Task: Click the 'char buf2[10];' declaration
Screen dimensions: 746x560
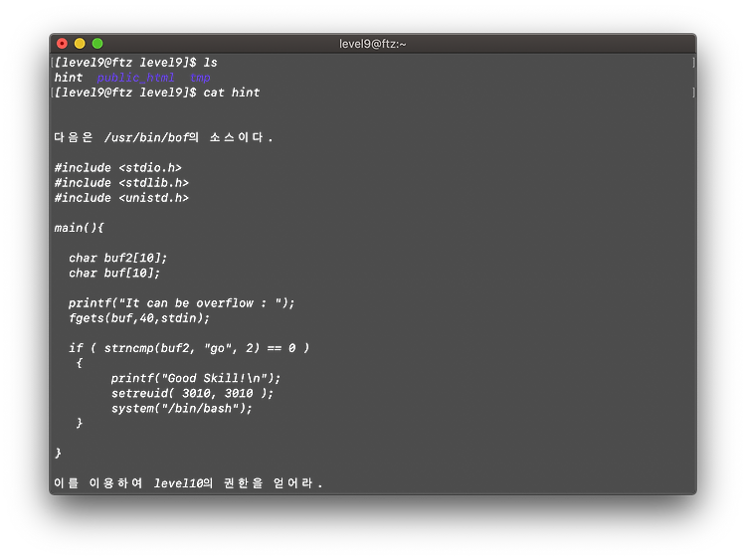Action: (x=118, y=258)
